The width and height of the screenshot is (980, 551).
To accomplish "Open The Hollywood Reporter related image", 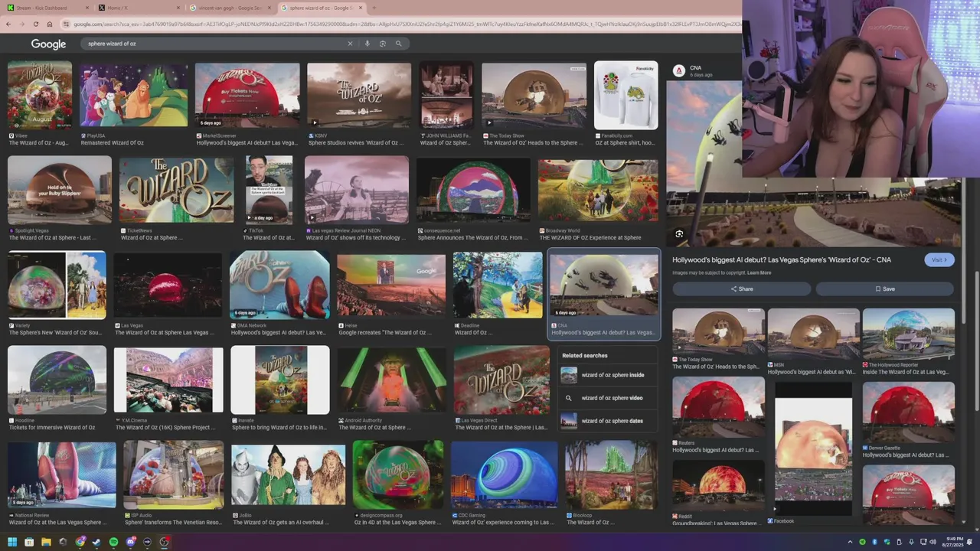I will pyautogui.click(x=909, y=333).
